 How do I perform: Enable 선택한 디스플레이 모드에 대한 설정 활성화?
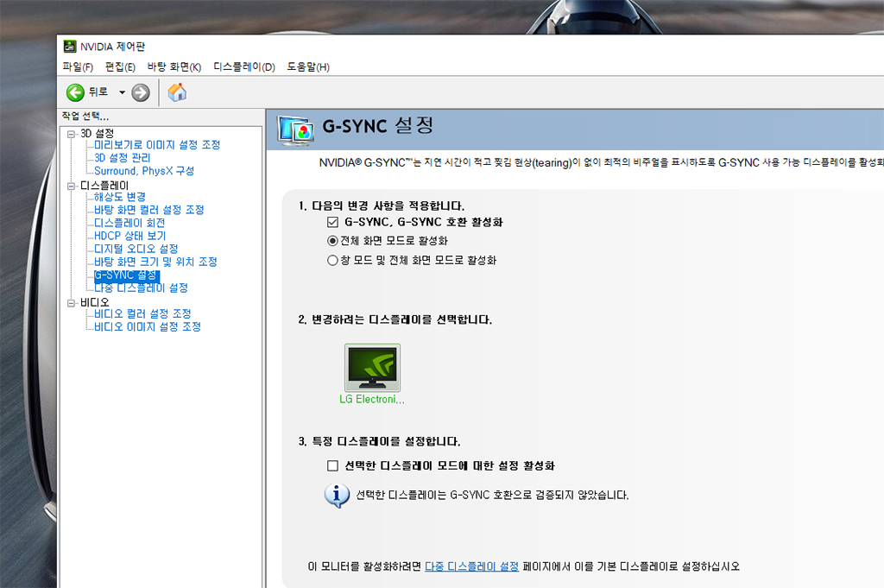332,465
